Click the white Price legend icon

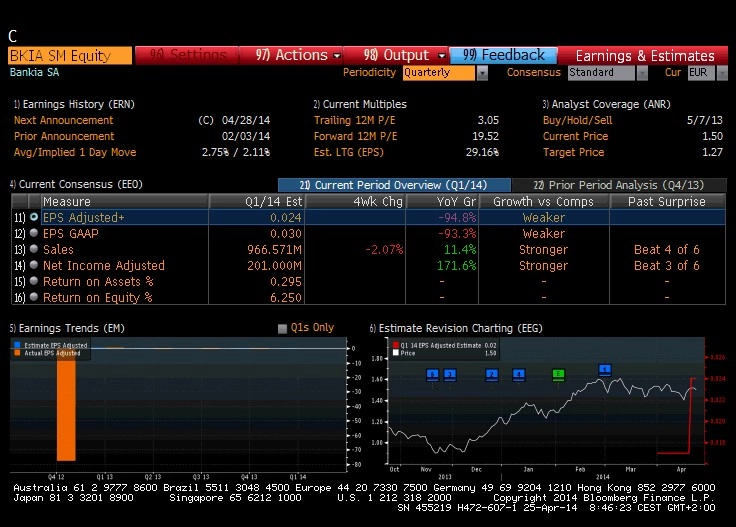(x=396, y=353)
